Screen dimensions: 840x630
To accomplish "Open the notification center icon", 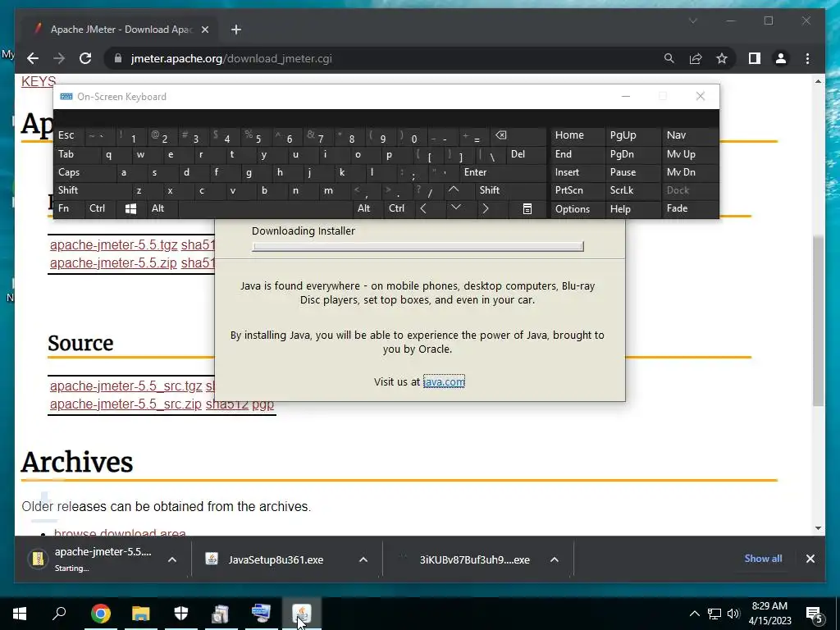I will (814, 614).
